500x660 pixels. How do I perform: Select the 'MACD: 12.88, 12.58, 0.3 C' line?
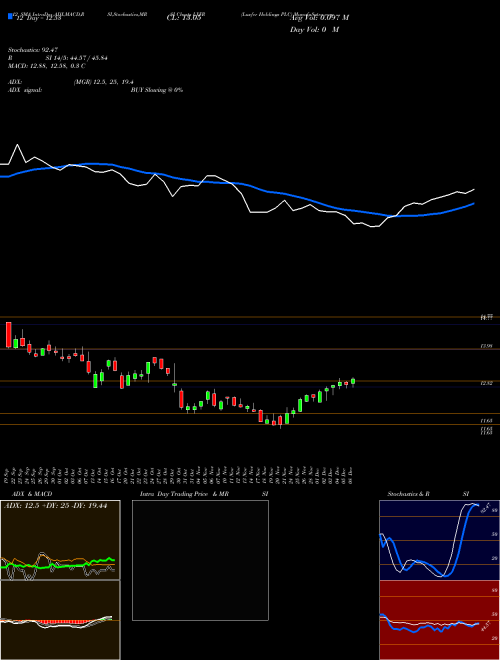coord(47,66)
